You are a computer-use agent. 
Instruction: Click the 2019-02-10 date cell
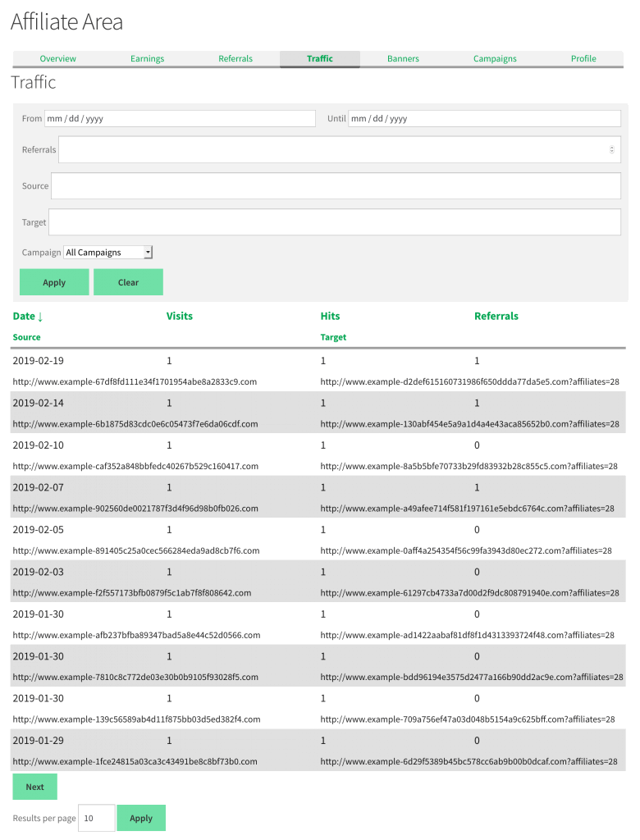[x=38, y=445]
